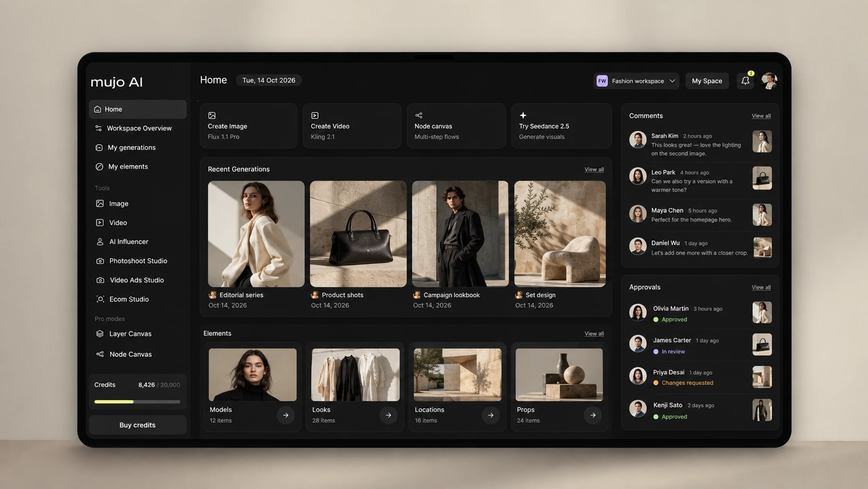Image resolution: width=868 pixels, height=489 pixels.
Task: Open Models elements with arrow button
Action: coord(286,415)
